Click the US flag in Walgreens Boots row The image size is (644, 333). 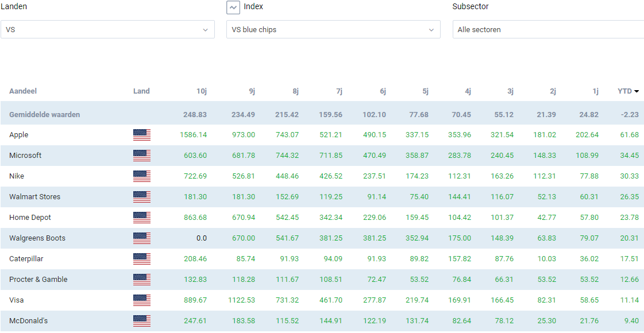pyautogui.click(x=142, y=238)
